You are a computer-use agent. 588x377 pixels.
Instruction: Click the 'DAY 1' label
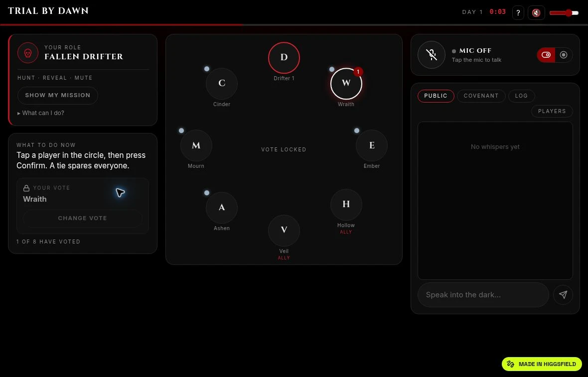472,12
